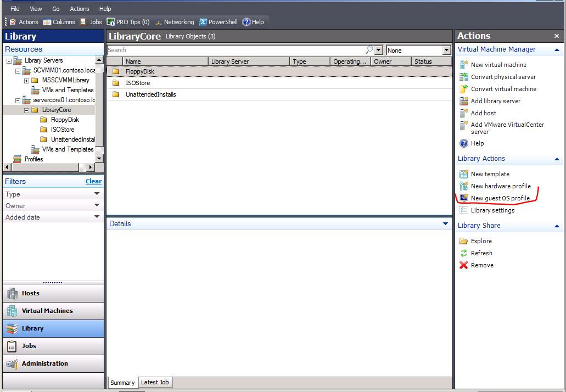Close the Actions pane
Screen dimensions: 566x392
tap(557, 36)
